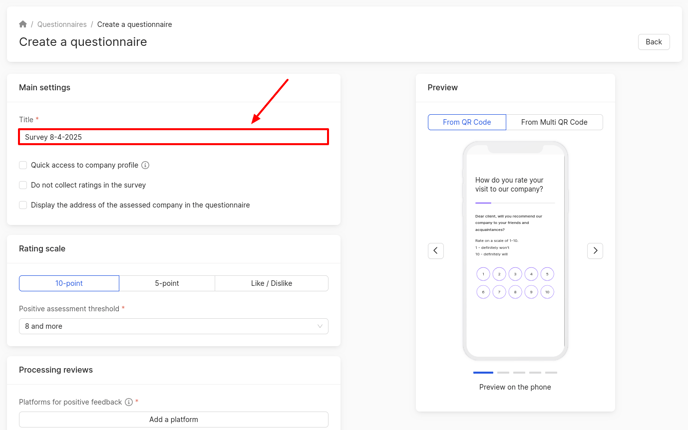
Task: Select the 5-point rating scale
Action: pyautogui.click(x=167, y=283)
